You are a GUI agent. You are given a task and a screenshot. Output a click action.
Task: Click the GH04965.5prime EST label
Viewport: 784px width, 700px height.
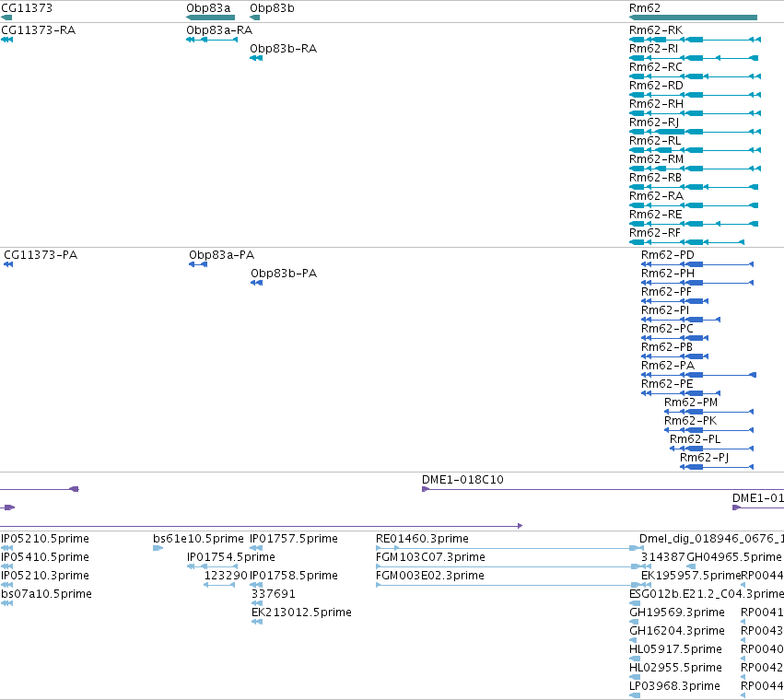734,557
